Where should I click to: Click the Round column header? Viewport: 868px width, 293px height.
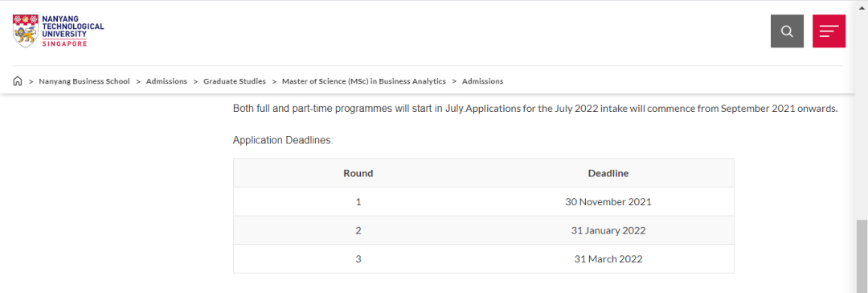pyautogui.click(x=358, y=173)
